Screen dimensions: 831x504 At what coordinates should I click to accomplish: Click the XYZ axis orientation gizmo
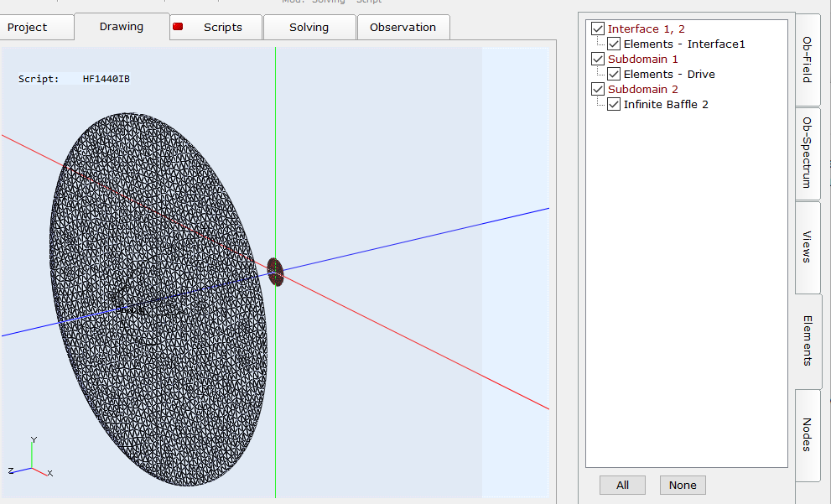[x=31, y=457]
